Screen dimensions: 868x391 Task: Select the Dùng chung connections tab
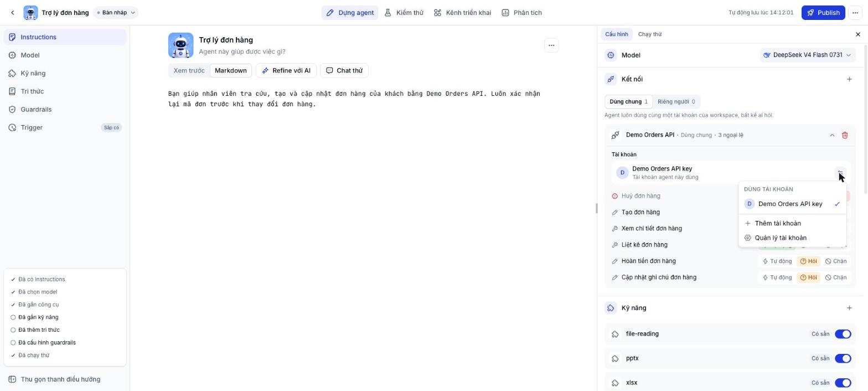pos(628,101)
